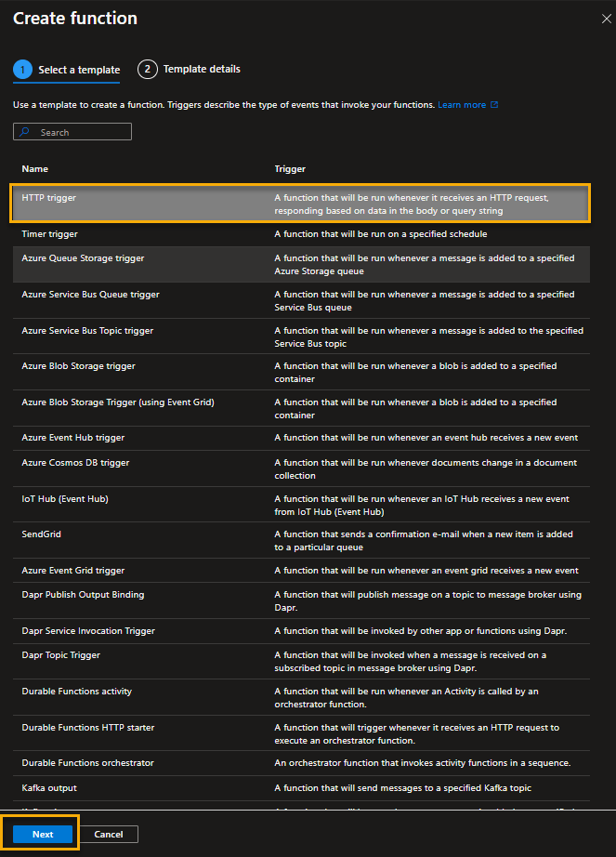Open the Learn more link

point(462,104)
